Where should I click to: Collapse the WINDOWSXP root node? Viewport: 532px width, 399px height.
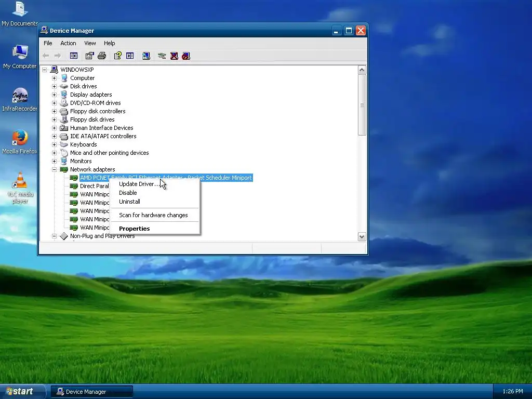tap(44, 70)
